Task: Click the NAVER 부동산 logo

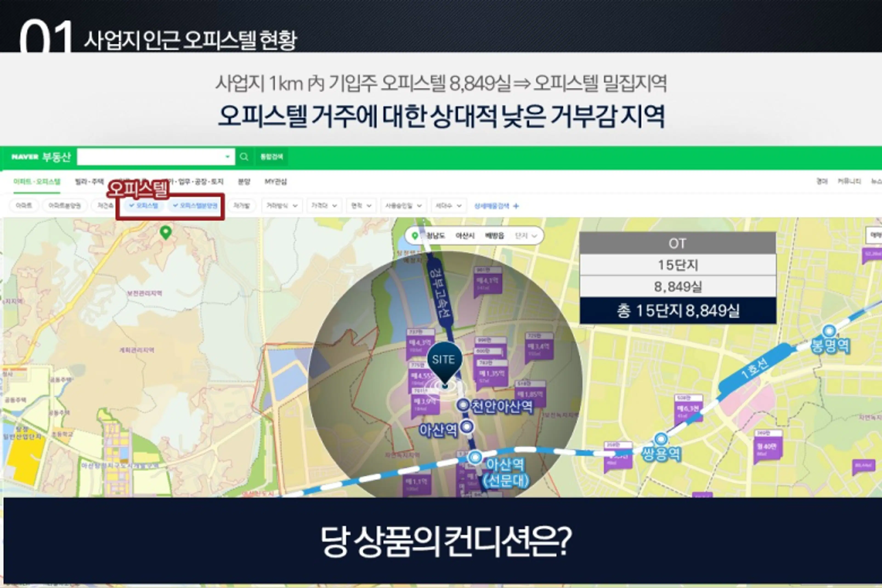Action: [41, 156]
